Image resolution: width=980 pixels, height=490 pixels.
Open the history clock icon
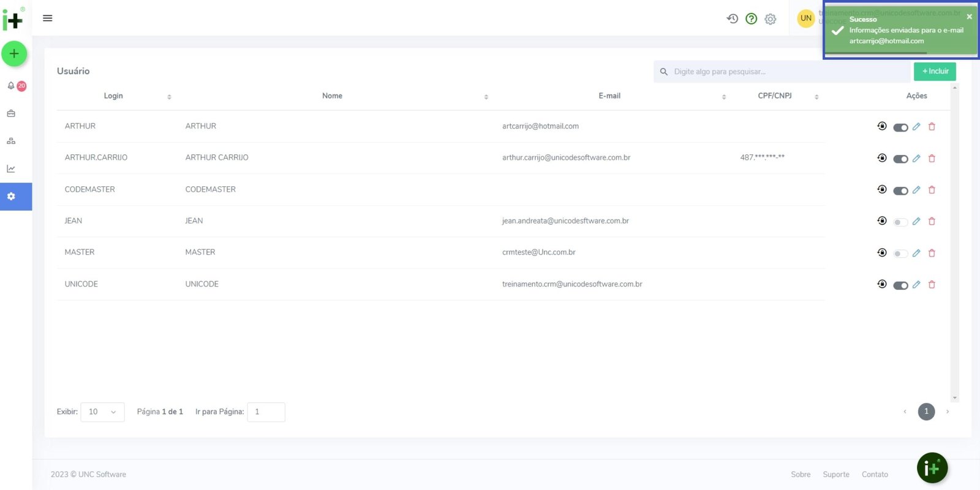[732, 19]
